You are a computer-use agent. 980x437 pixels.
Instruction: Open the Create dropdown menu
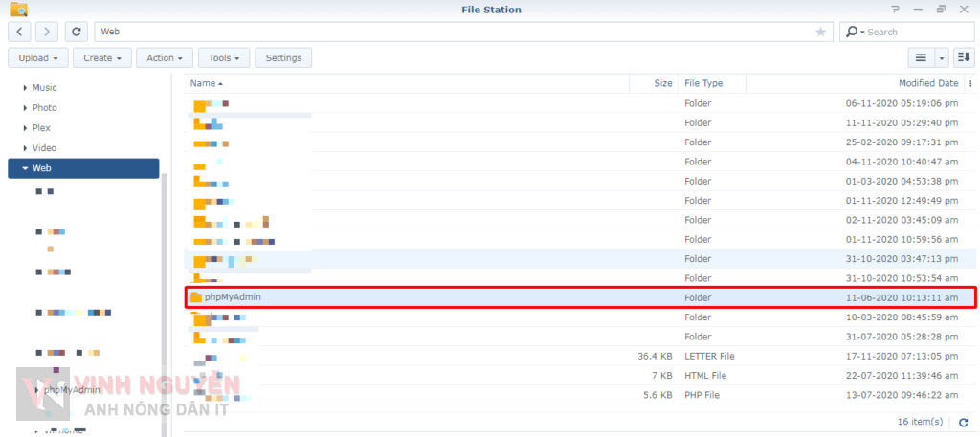pyautogui.click(x=103, y=58)
